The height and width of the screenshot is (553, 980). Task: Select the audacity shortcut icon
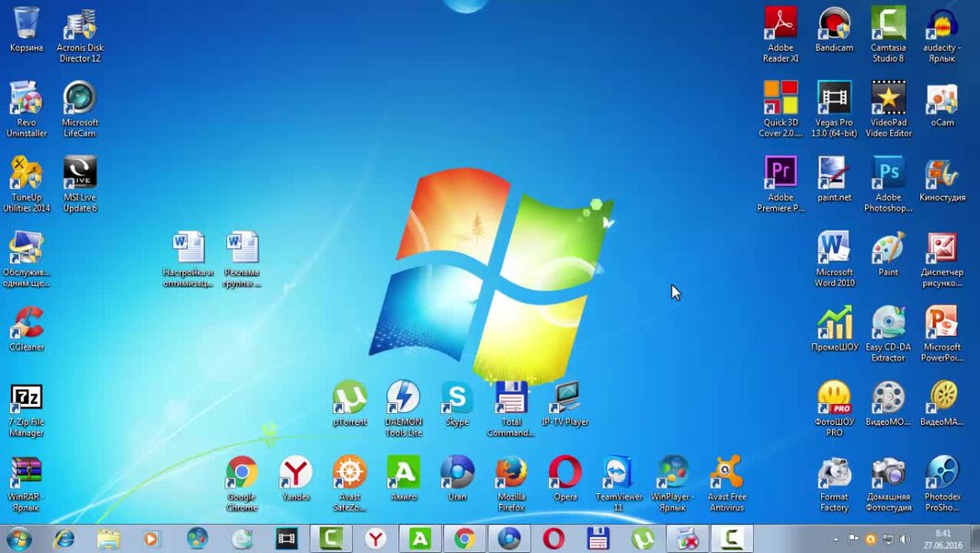pos(942,24)
